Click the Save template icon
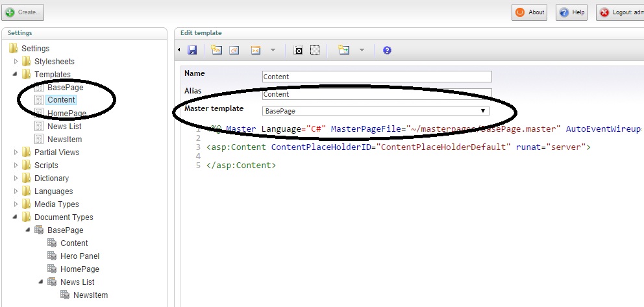This screenshot has height=307, width=644. coord(192,50)
